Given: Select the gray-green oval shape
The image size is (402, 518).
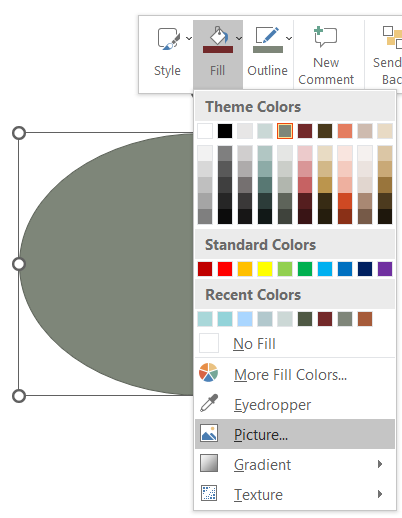Looking at the screenshot, I should point(107,264).
